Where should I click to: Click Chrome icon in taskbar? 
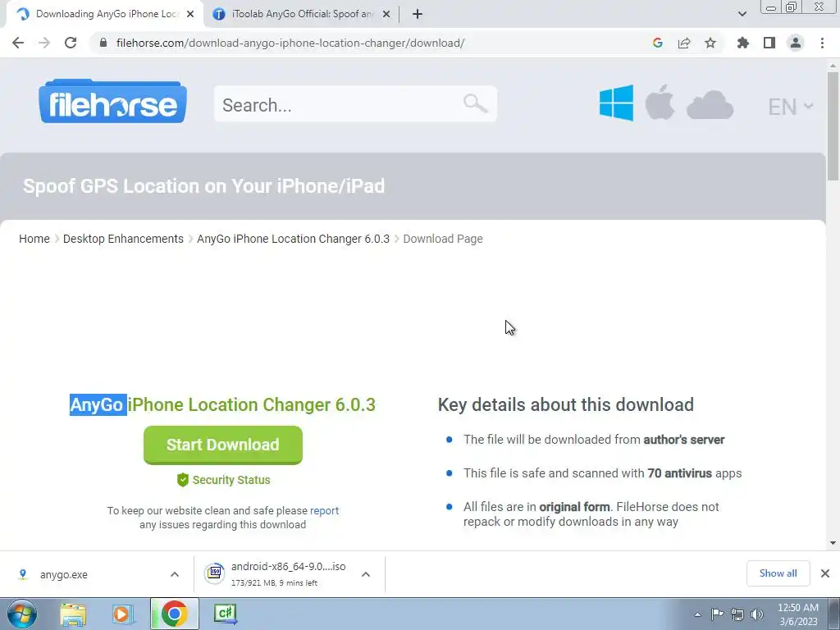[x=174, y=614]
